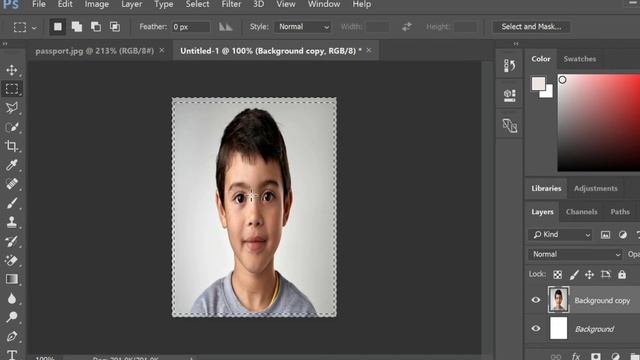Toggle lock transparent pixels
The height and width of the screenshot is (360, 640).
point(557,275)
